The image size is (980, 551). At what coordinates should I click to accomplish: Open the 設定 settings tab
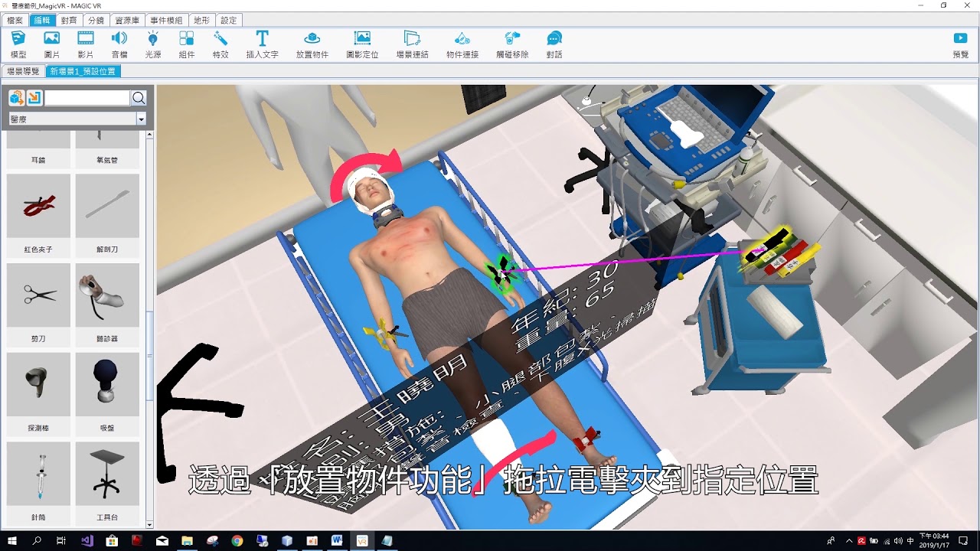(228, 20)
